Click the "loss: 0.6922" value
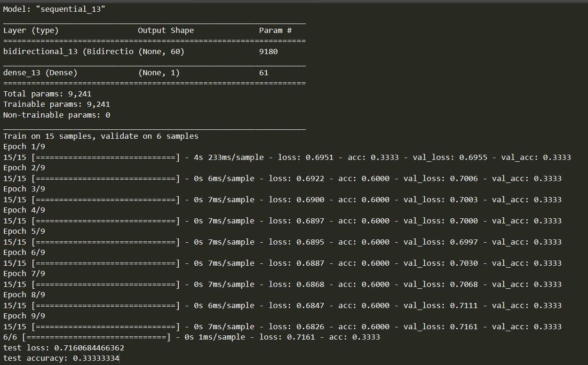The width and height of the screenshot is (588, 365). 296,179
